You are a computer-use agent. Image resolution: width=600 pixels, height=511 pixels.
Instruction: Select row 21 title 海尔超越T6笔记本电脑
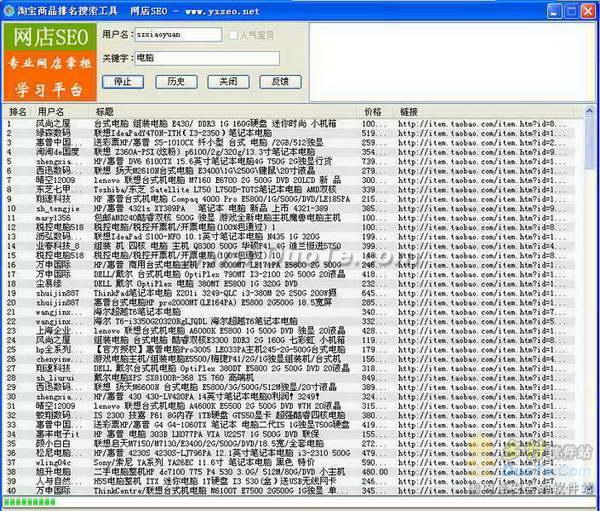coord(137,312)
